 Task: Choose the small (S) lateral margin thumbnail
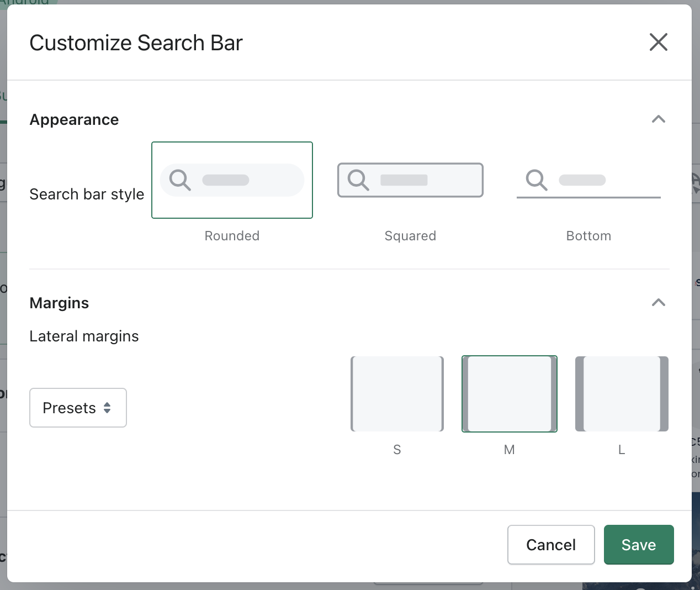pos(397,394)
